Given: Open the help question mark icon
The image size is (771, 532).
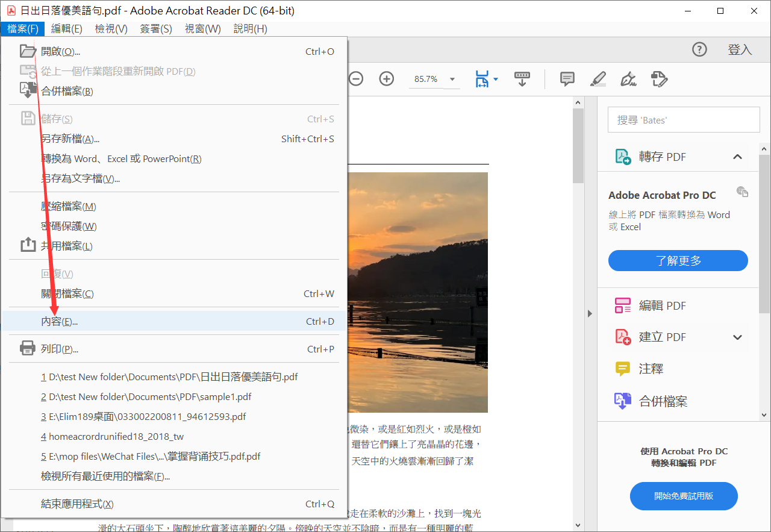Looking at the screenshot, I should coord(699,49).
